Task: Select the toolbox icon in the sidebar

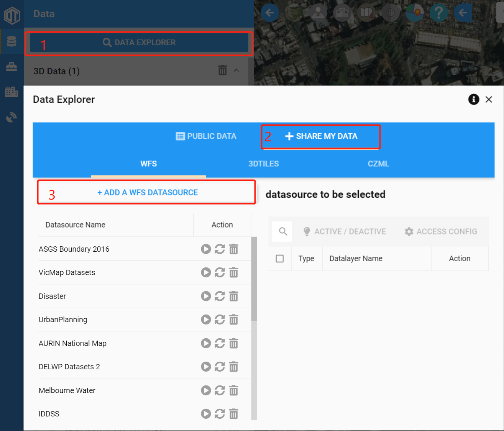Action: click(11, 66)
